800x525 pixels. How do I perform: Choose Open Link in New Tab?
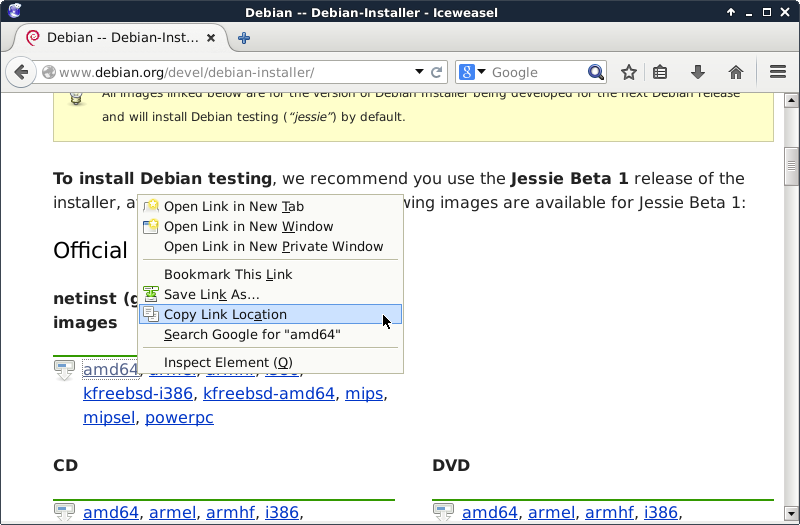click(233, 206)
